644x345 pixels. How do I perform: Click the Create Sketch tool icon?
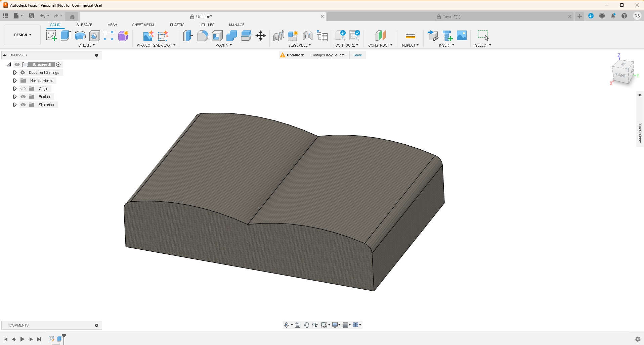pyautogui.click(x=51, y=36)
